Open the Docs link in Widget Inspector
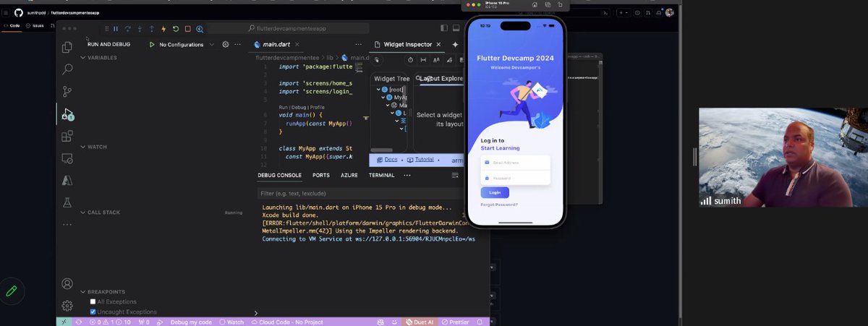Viewport: 868px width, 326px height. coord(387,160)
